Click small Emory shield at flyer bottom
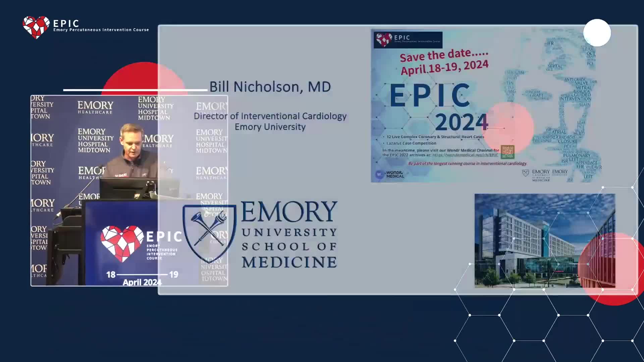Viewport: 644px width, 362px height. tap(526, 173)
